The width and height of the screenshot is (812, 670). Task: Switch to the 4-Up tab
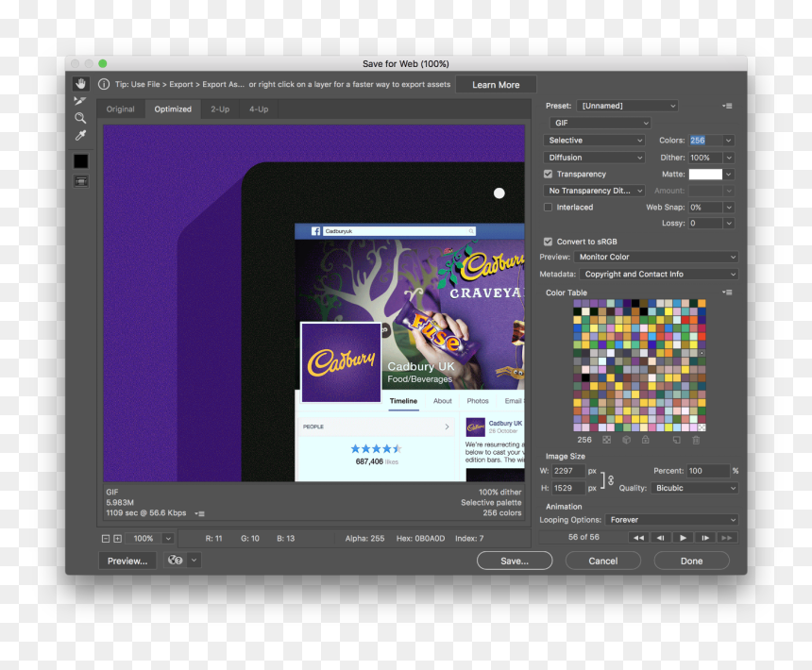point(259,109)
